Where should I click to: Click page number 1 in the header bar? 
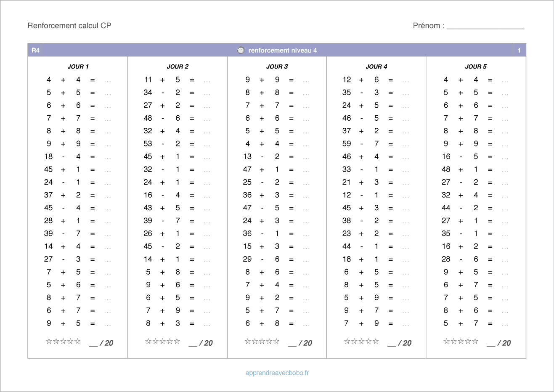click(519, 50)
